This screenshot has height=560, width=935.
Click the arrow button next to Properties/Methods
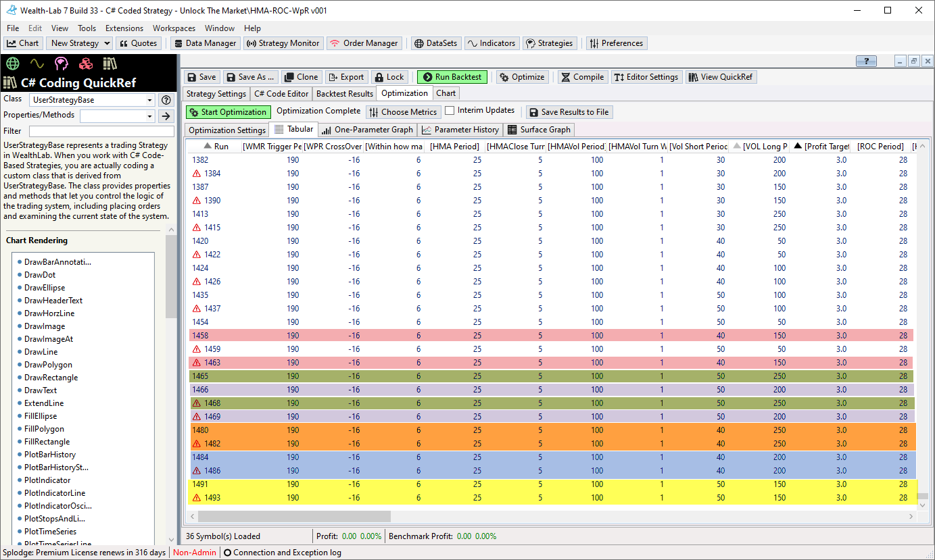166,116
